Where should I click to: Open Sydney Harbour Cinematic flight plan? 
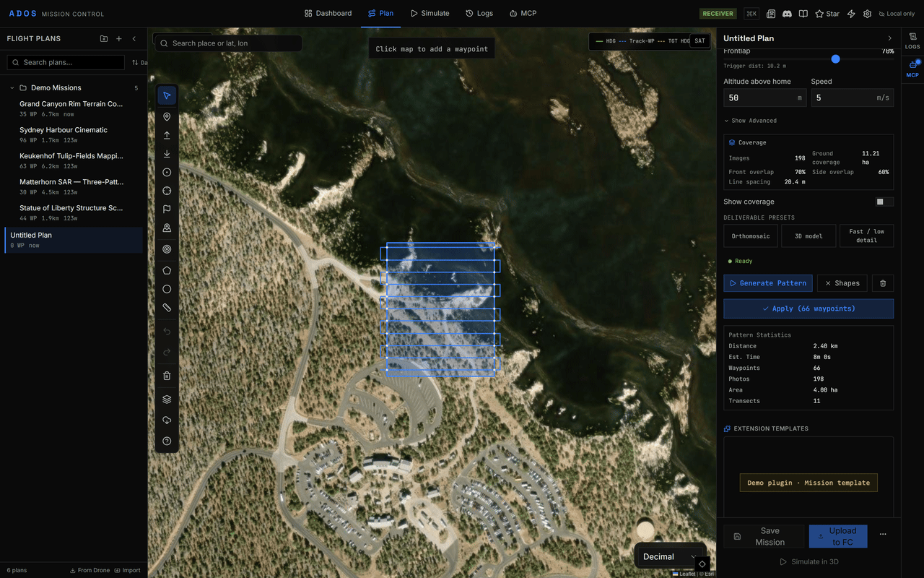coord(72,134)
